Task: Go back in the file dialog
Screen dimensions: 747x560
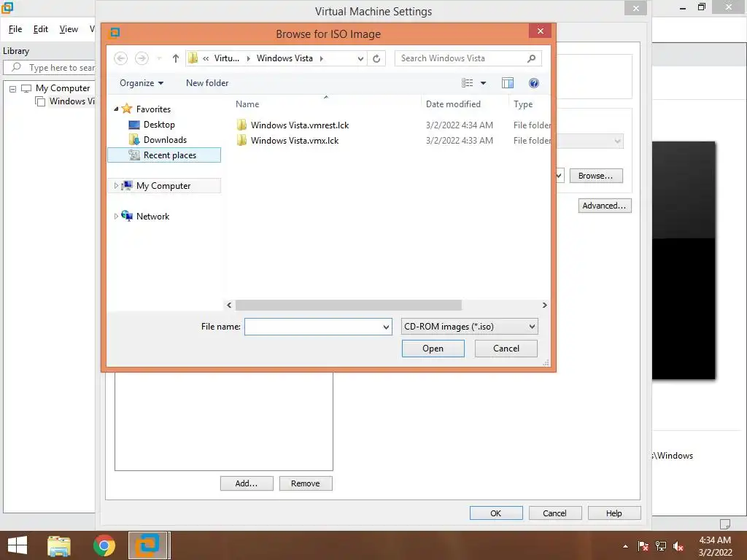Action: point(120,58)
